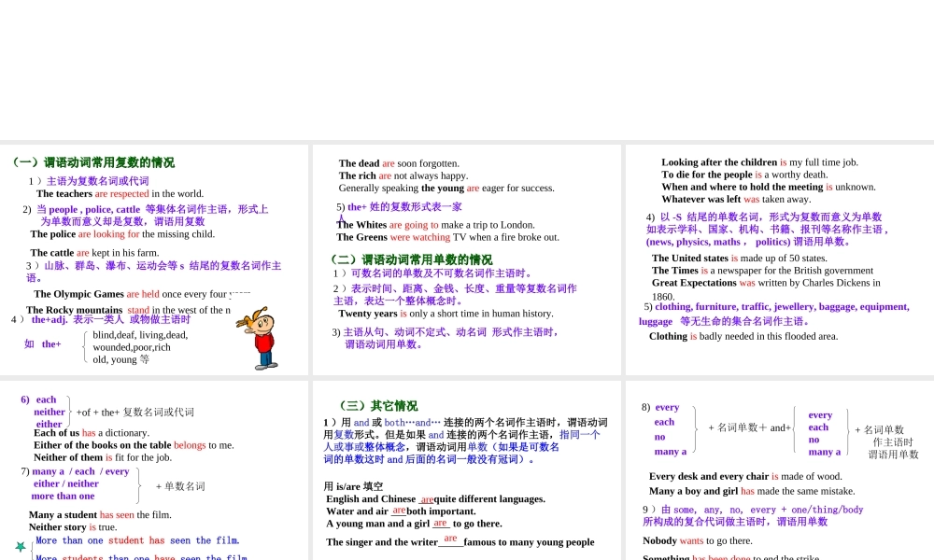This screenshot has width=934, height=560.
Task: Click the brace right of 'every each no many a'
Action: click(694, 429)
